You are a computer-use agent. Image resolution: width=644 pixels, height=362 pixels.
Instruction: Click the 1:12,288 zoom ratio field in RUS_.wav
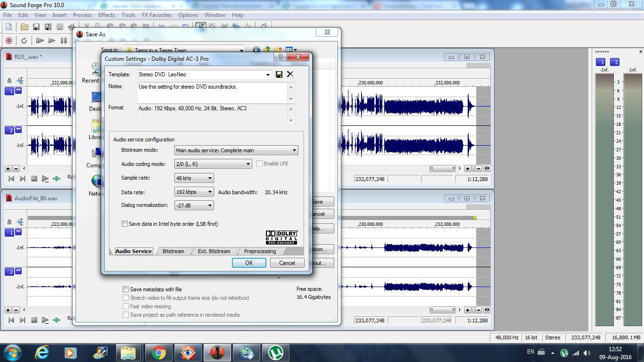click(472, 179)
